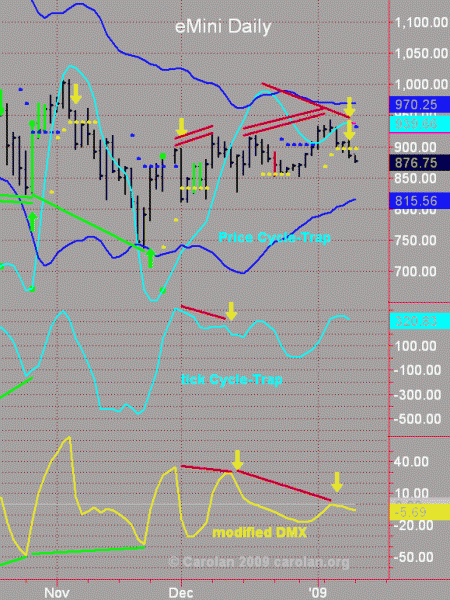Click the eMini Daily chart title
Image resolution: width=450 pixels, height=600 pixels.
[x=223, y=27]
